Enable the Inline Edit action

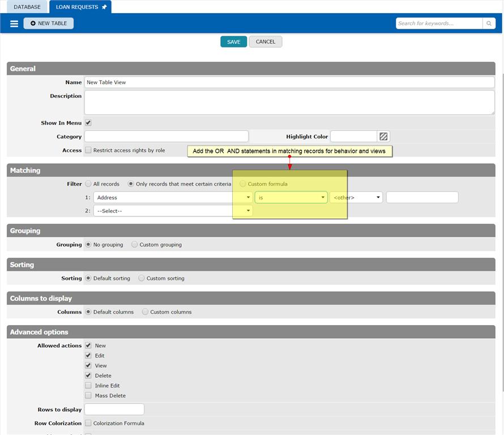88,386
